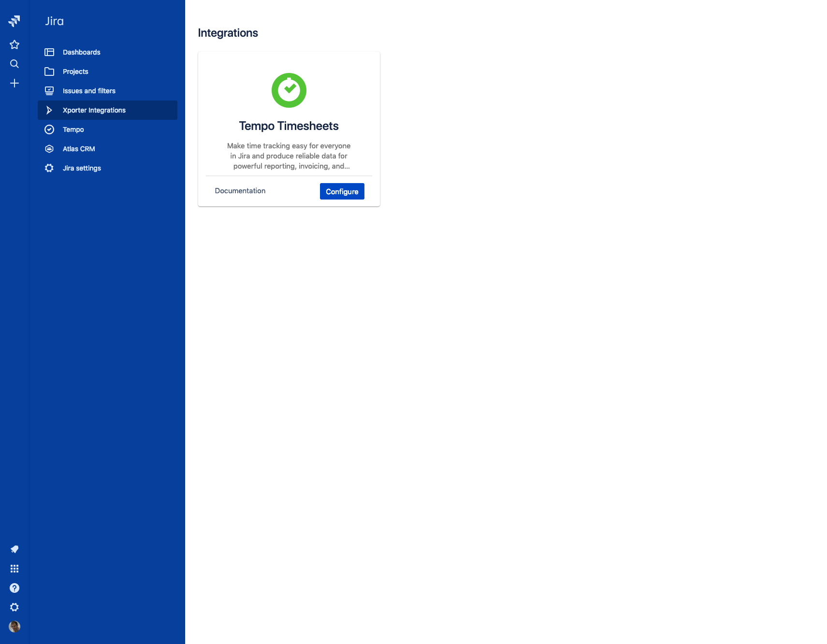Click the Tempo Timesheets card title
827x644 pixels.
pos(289,126)
